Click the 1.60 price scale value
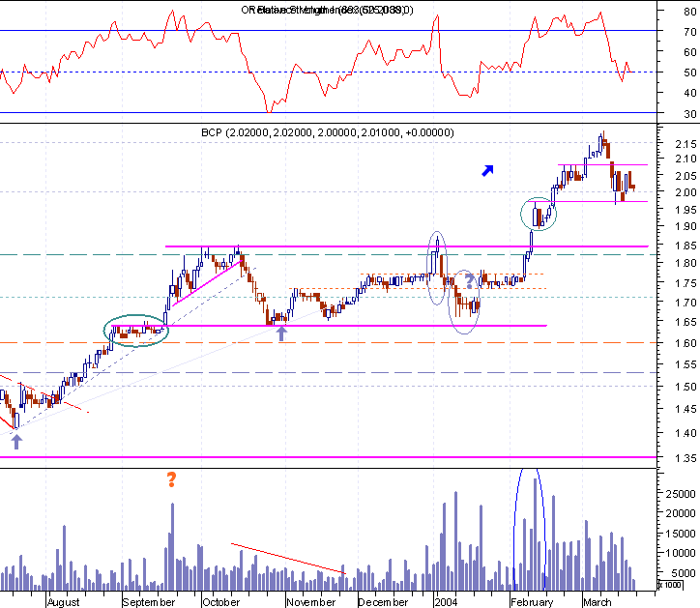The height and width of the screenshot is (608, 700). 685,343
